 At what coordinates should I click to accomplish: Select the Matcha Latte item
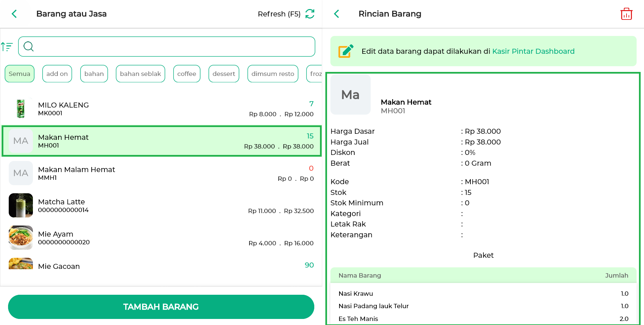(x=161, y=205)
